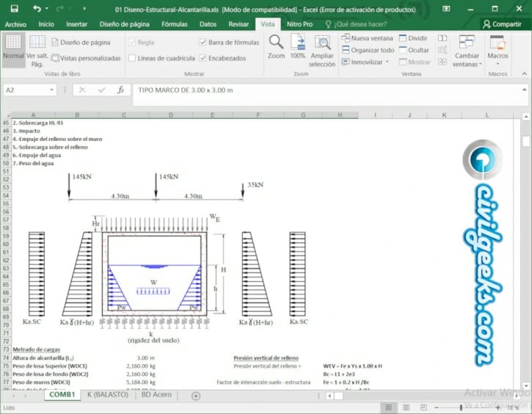Click the vertical scrollbar thumb
The image size is (532, 414).
click(x=525, y=141)
